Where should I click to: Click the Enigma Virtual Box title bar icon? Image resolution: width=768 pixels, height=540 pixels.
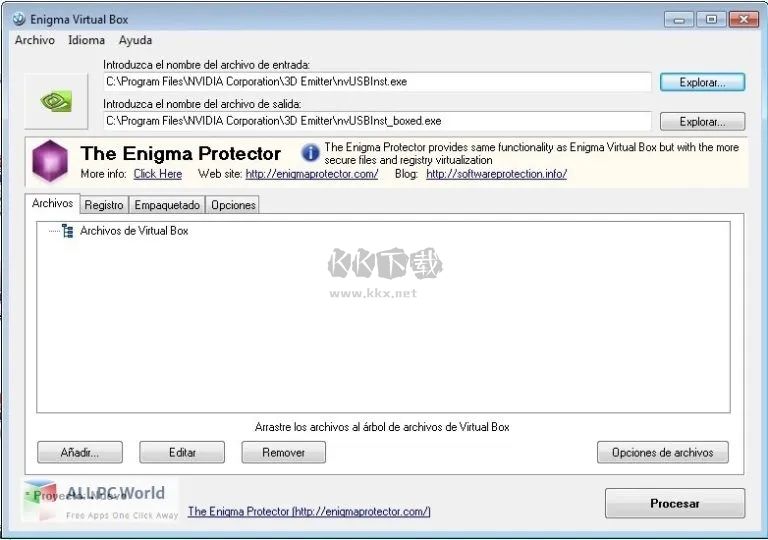(19, 19)
